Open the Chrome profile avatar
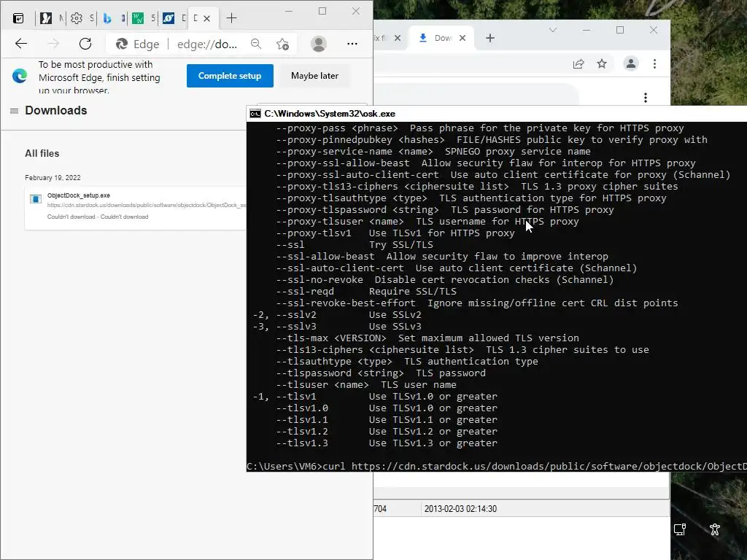Screen dimensions: 747x560 (x=631, y=63)
